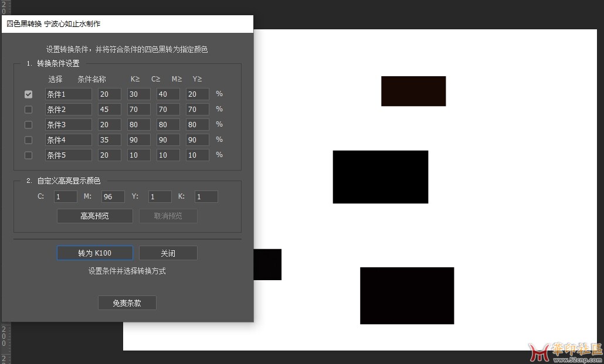Click the M value field of 条件4
Image resolution: width=604 pixels, height=364 pixels.
click(168, 140)
